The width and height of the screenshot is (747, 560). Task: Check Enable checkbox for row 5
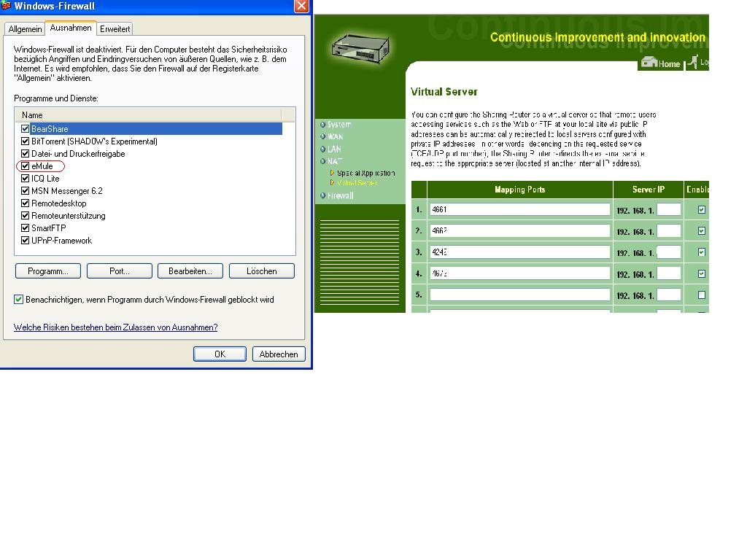[x=701, y=295]
